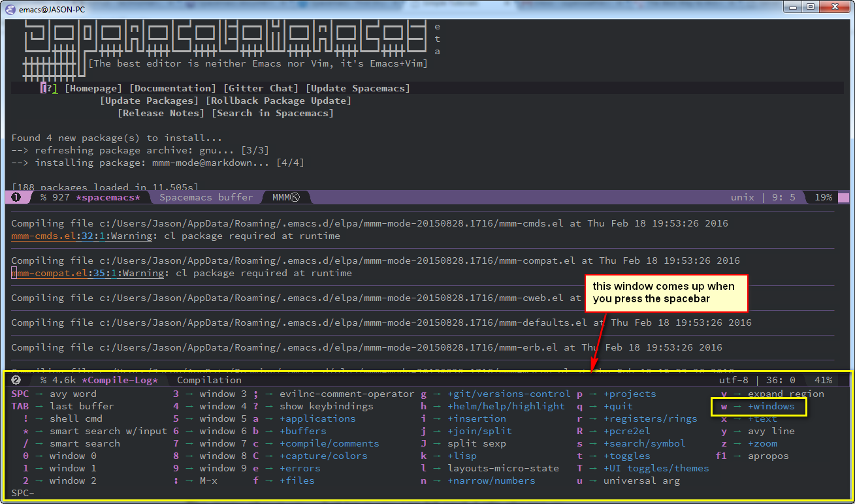855x504 pixels.
Task: Click the circled K indicator after MMM
Action: [295, 197]
